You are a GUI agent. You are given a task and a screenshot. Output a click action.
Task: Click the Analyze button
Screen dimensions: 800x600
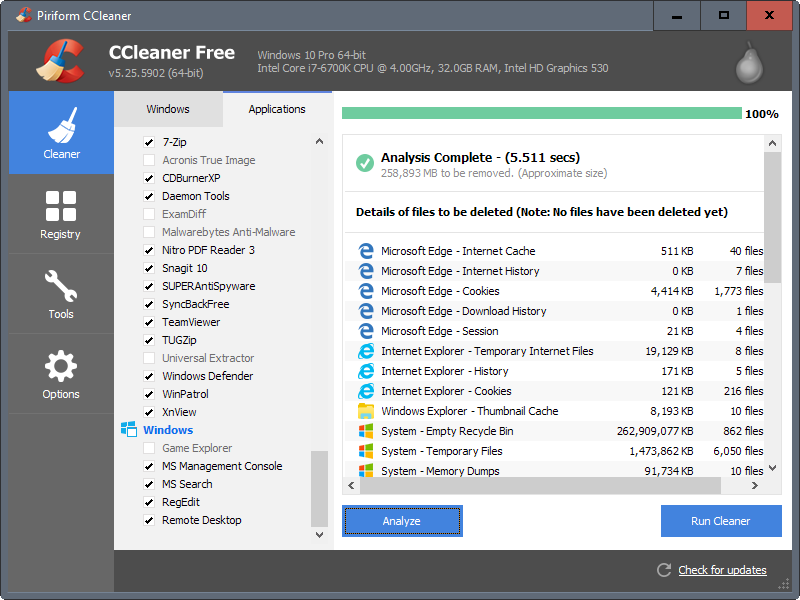point(402,521)
